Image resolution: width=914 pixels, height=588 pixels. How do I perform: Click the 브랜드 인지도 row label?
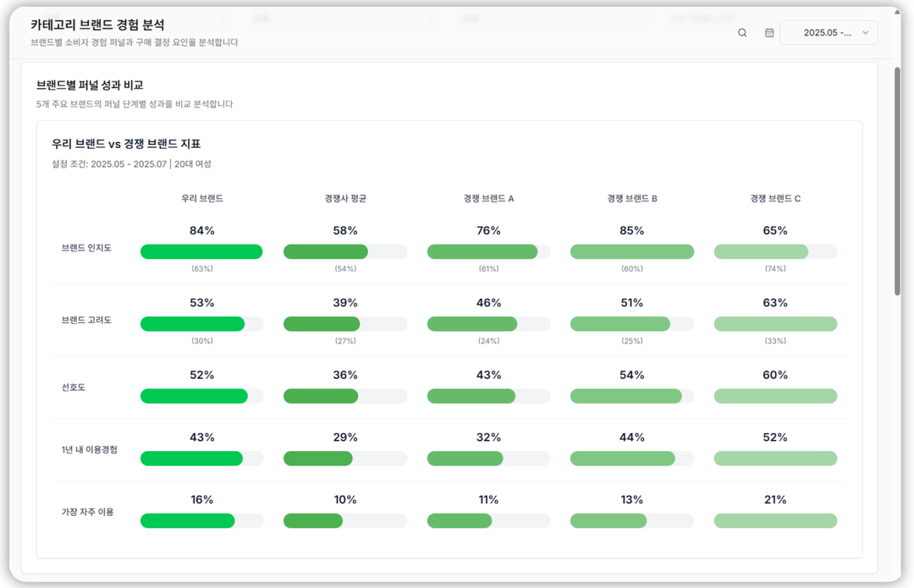tap(86, 249)
